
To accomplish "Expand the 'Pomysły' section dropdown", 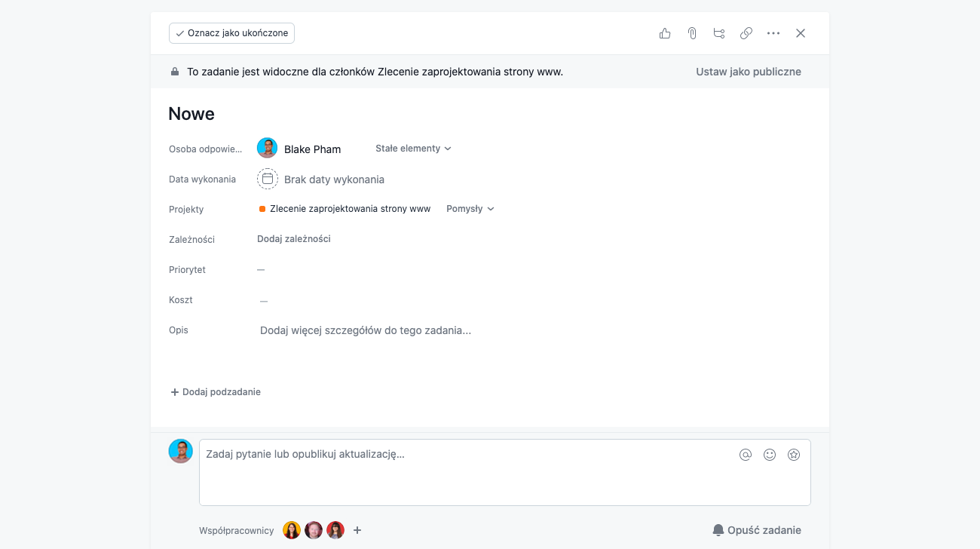I will pyautogui.click(x=470, y=209).
